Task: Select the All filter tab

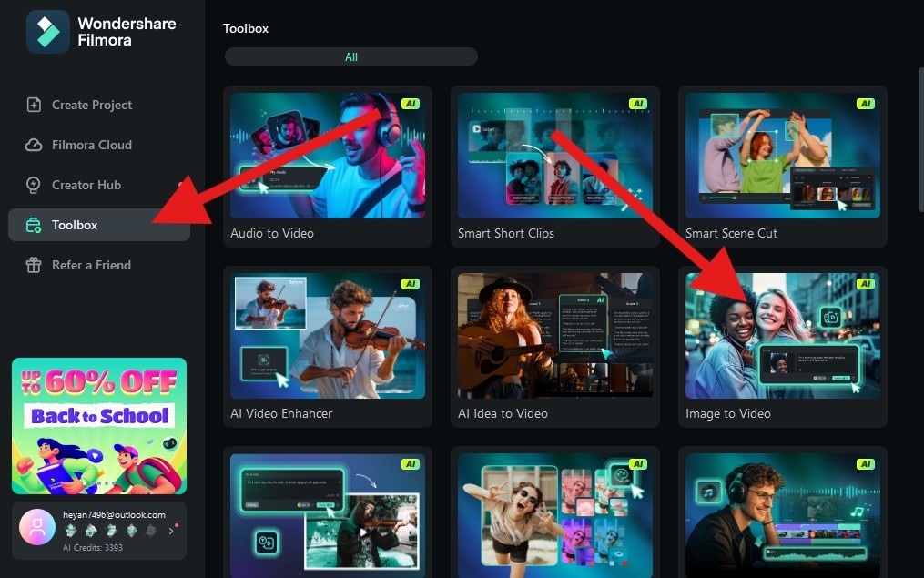Action: click(x=351, y=57)
